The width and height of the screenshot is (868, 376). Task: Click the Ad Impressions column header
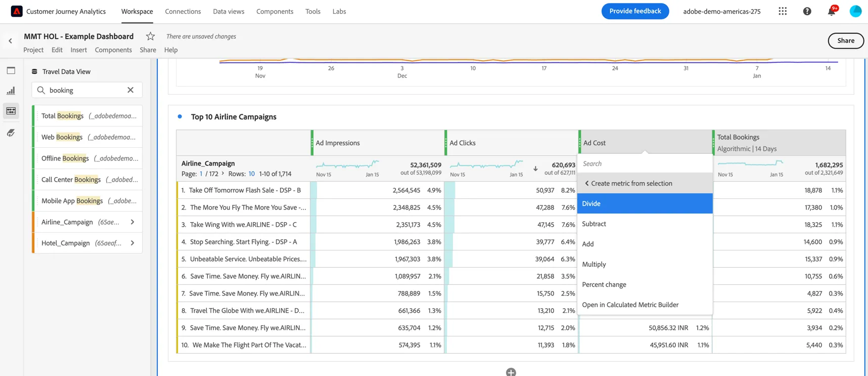pyautogui.click(x=377, y=143)
